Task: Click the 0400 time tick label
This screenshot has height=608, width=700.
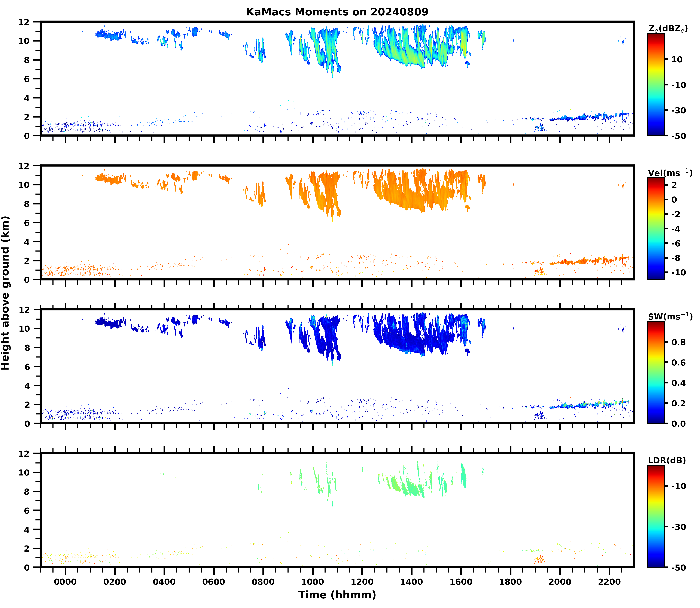Action: coord(164,582)
